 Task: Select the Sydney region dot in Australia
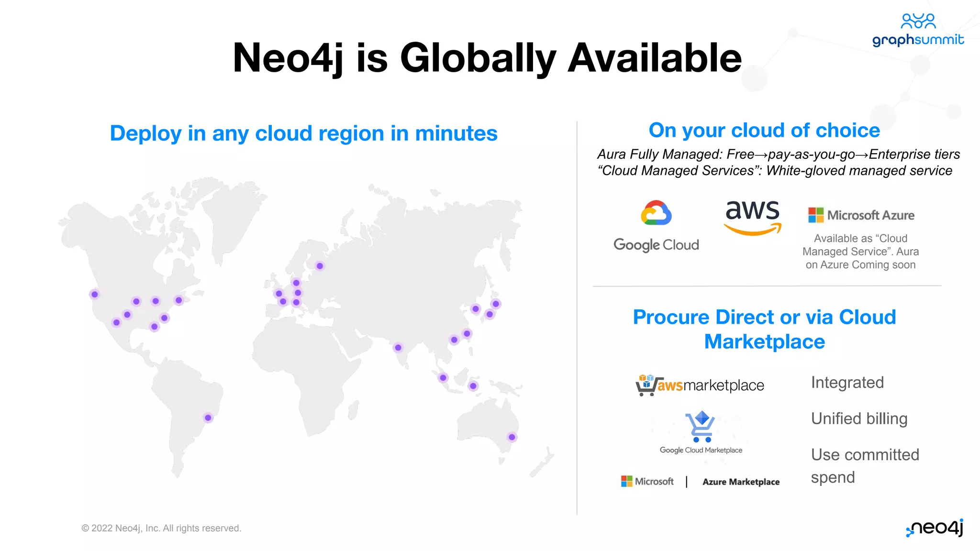pos(512,437)
